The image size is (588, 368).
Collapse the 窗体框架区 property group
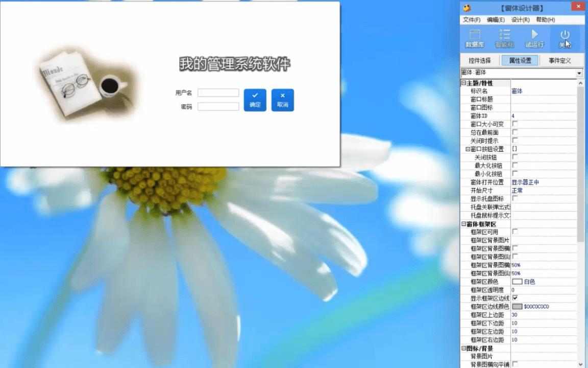coord(463,224)
